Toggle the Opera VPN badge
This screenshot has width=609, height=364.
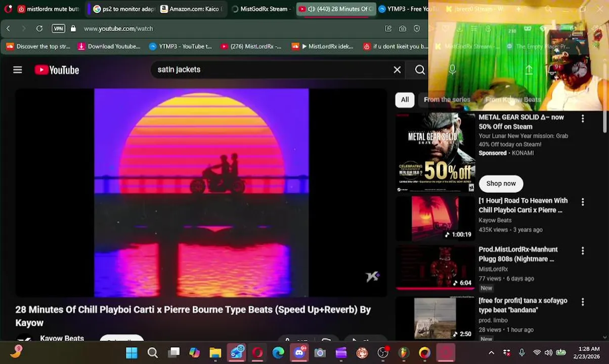(x=58, y=29)
